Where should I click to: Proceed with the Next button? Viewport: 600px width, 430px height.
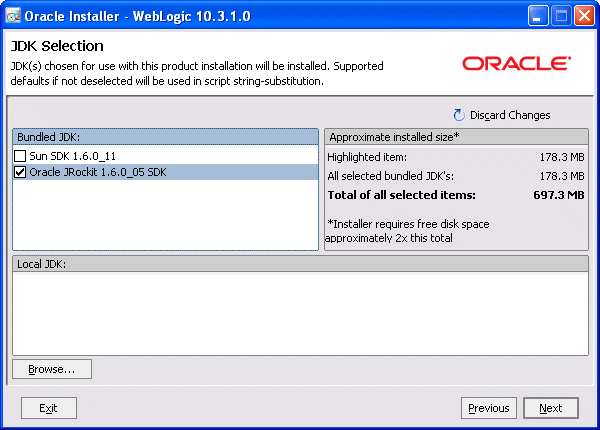pos(551,408)
